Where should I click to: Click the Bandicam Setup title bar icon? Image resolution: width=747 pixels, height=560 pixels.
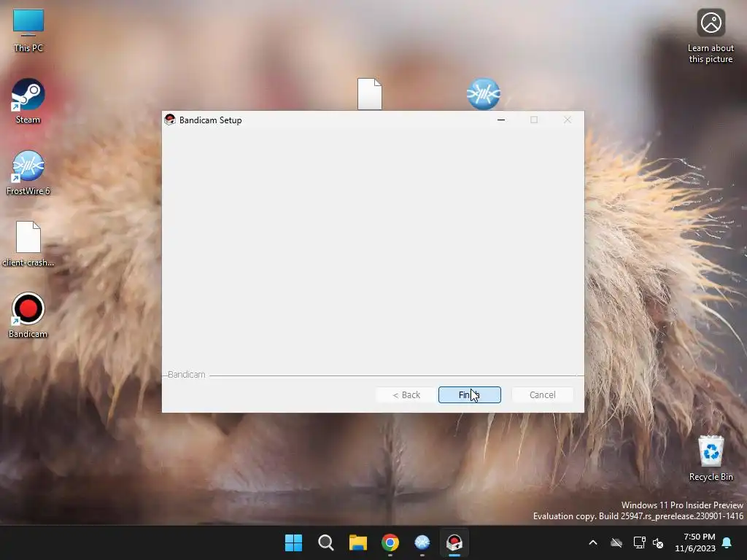[x=170, y=120]
